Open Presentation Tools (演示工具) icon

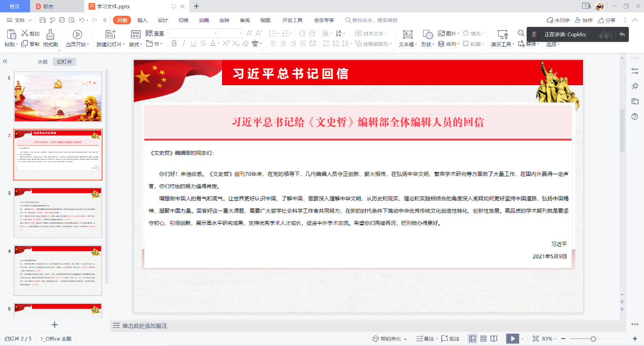click(503, 34)
